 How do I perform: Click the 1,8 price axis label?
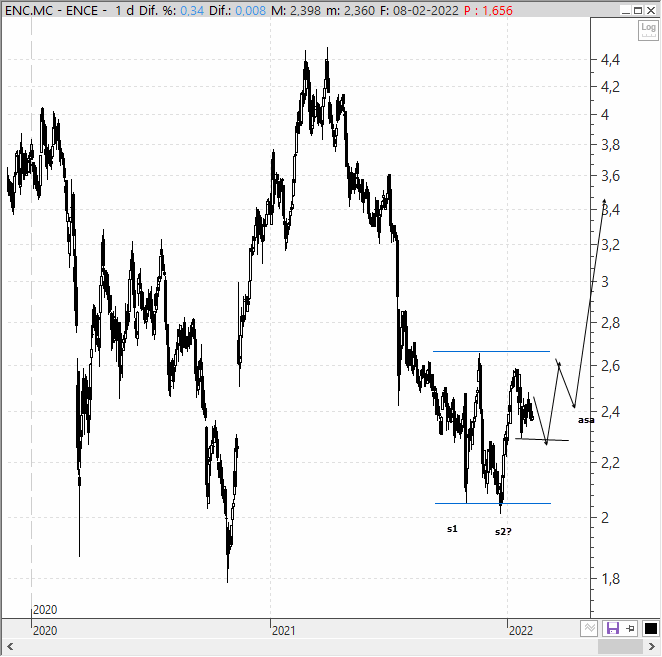tap(610, 579)
